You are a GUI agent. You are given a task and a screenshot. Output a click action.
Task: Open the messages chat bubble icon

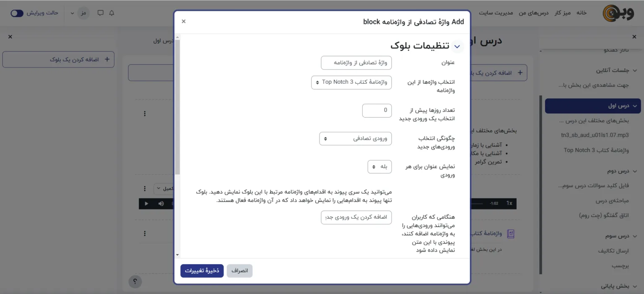pyautogui.click(x=101, y=13)
